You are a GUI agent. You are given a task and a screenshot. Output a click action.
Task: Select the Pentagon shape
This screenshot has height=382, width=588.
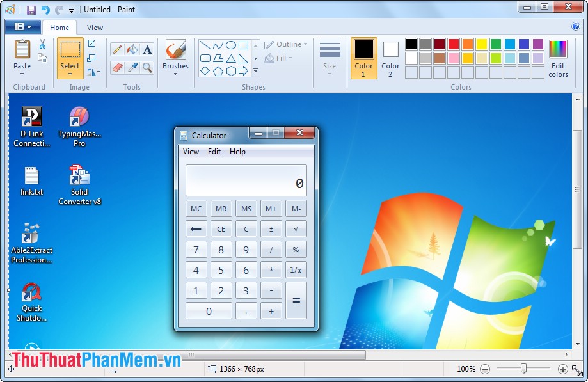click(218, 70)
